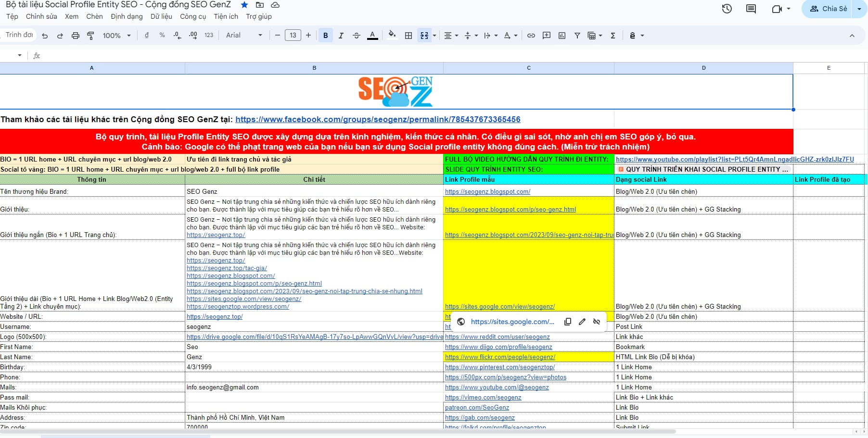
Task: Open input tools ê dropdown
Action: [x=637, y=36]
